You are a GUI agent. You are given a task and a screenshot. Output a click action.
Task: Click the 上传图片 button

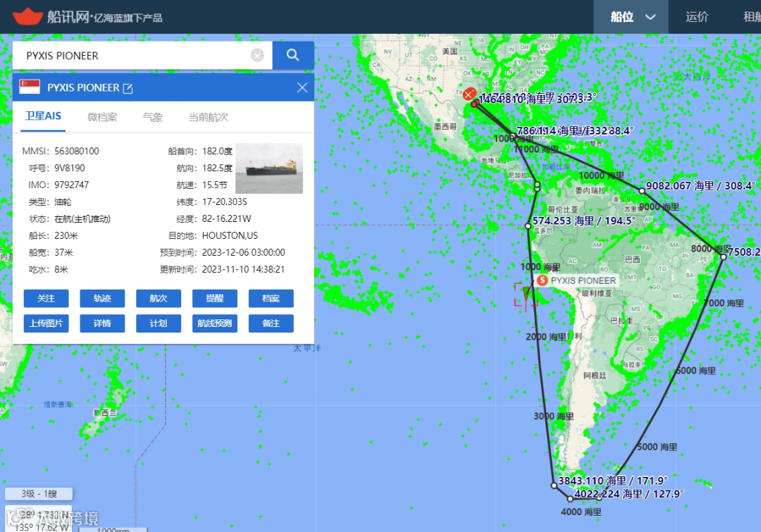46,323
